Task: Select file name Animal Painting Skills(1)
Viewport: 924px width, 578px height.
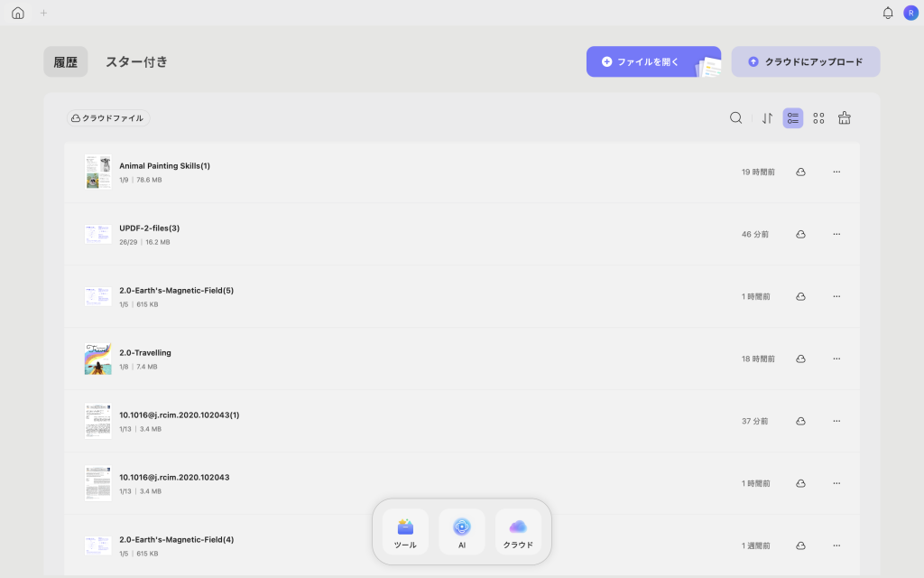Action: coord(164,166)
